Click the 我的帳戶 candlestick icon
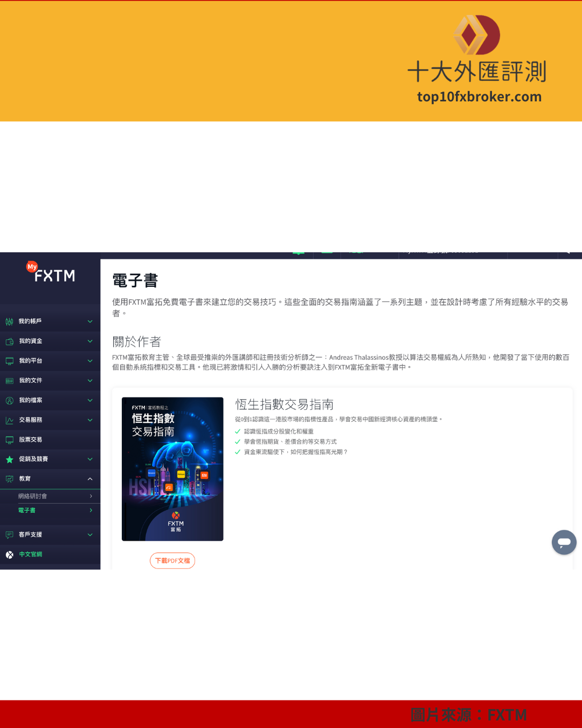Viewport: 582px width, 728px height. coord(9,322)
